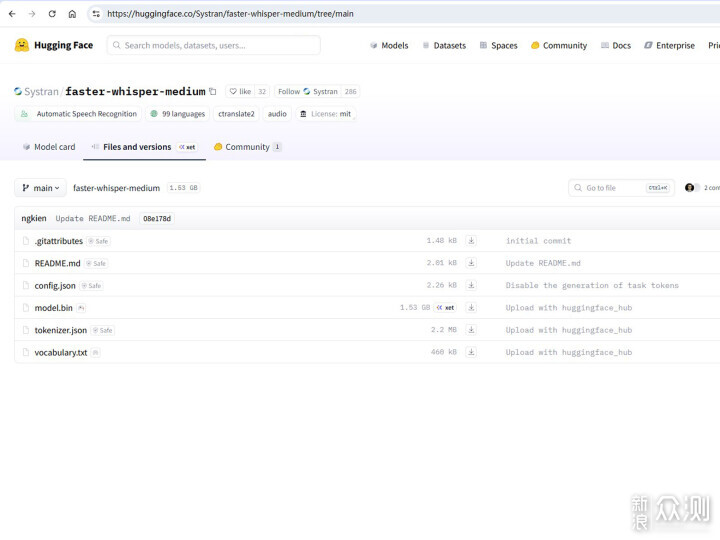This screenshot has width=720, height=540.
Task: Click the Safe badge next to .gitattributes
Action: coord(99,241)
